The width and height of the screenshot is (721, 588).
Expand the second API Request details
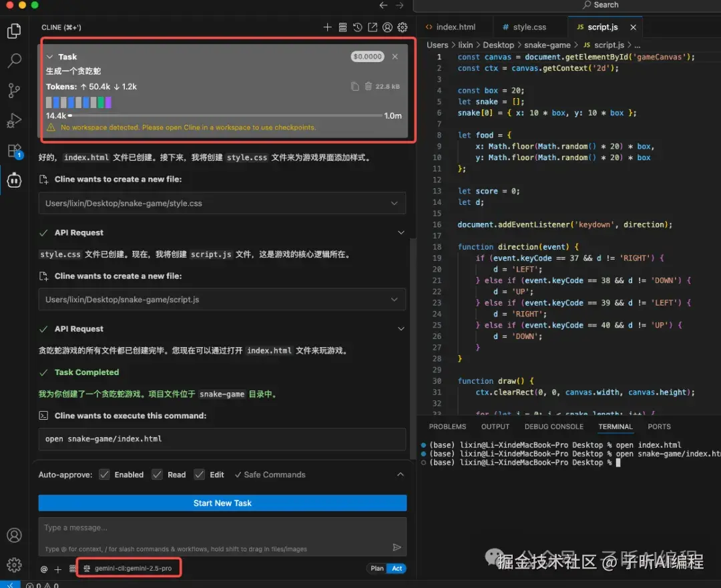coord(401,329)
